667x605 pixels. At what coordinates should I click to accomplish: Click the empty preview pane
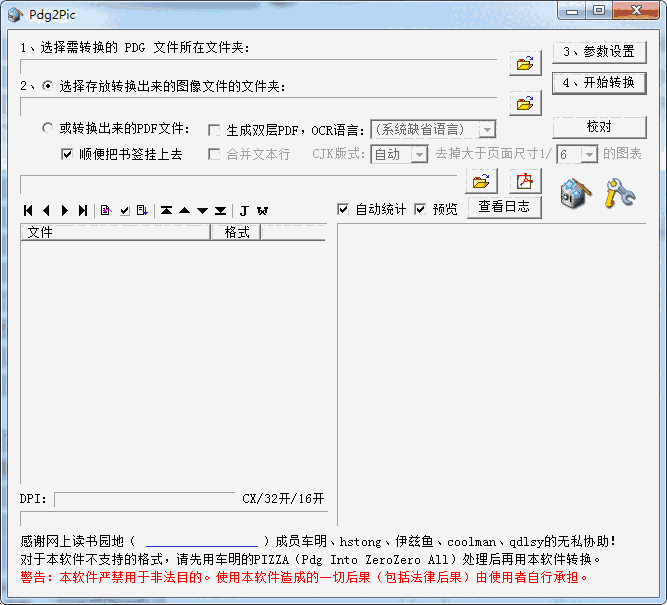492,374
